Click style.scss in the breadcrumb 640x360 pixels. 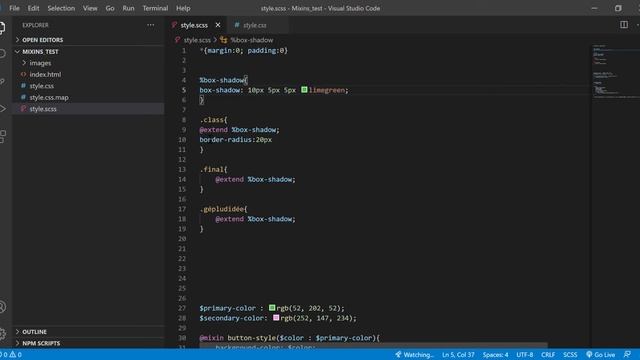[x=197, y=40]
